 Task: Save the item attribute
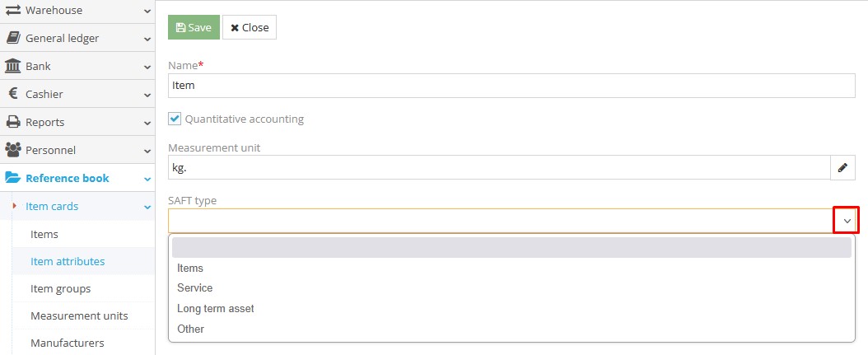point(194,27)
